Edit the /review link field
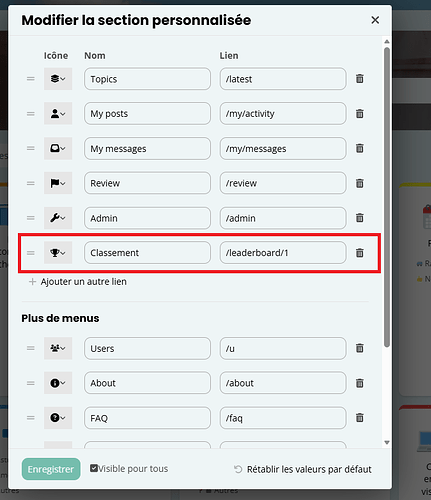Viewport: 431px width, 500px height. tap(283, 183)
